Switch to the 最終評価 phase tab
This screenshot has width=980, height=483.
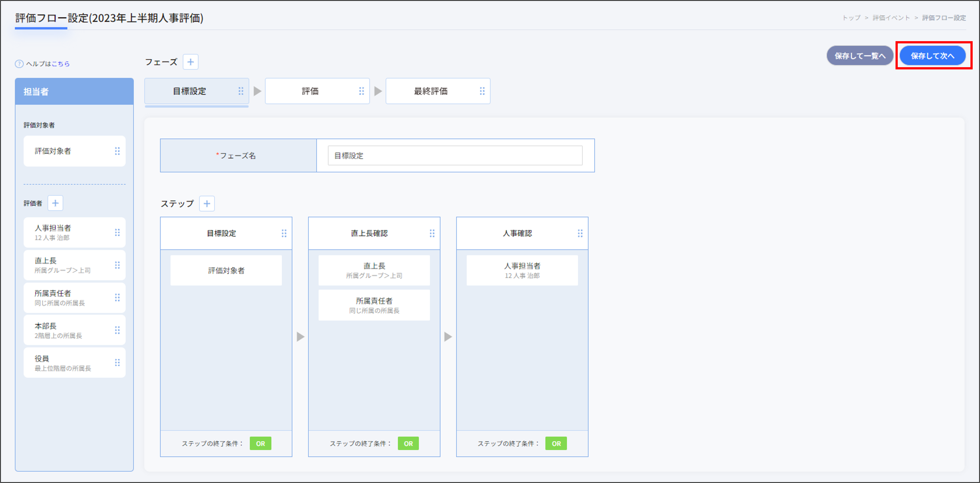tap(430, 91)
